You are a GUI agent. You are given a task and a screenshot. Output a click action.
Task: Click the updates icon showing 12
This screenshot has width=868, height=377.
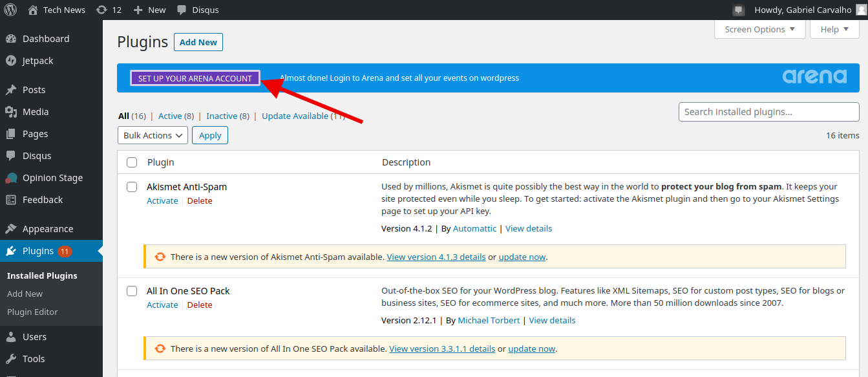click(x=101, y=10)
